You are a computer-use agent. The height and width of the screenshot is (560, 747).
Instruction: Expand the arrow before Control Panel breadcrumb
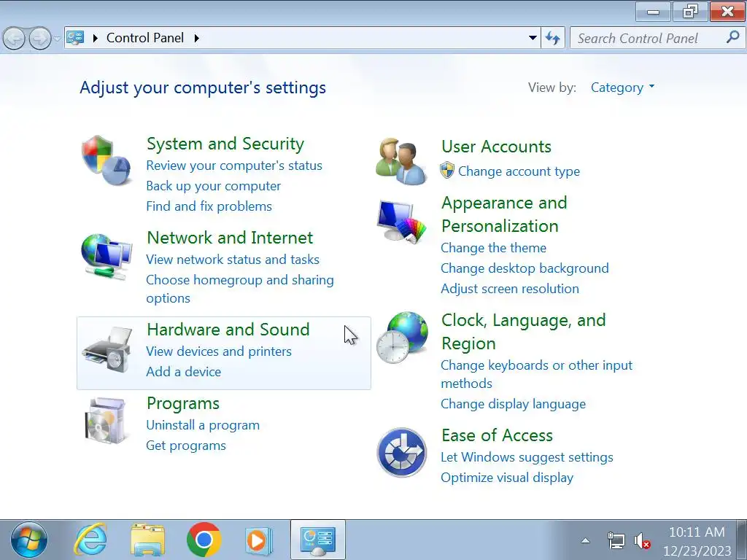95,38
